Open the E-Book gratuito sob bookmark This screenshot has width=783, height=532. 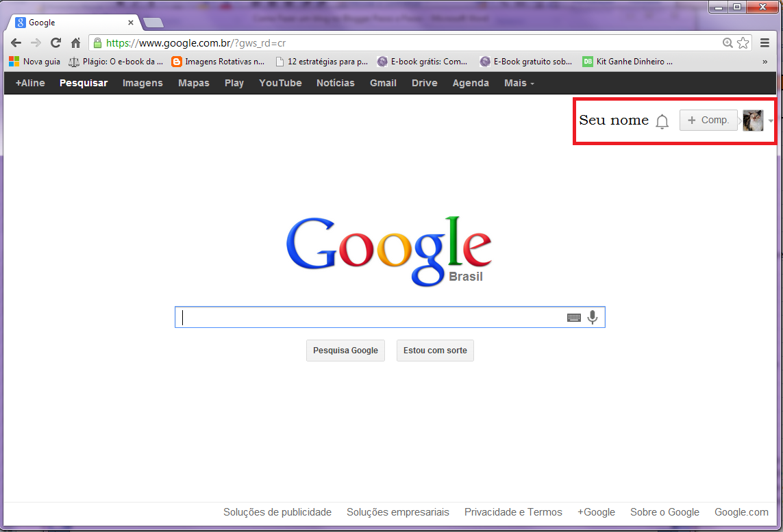(526, 62)
